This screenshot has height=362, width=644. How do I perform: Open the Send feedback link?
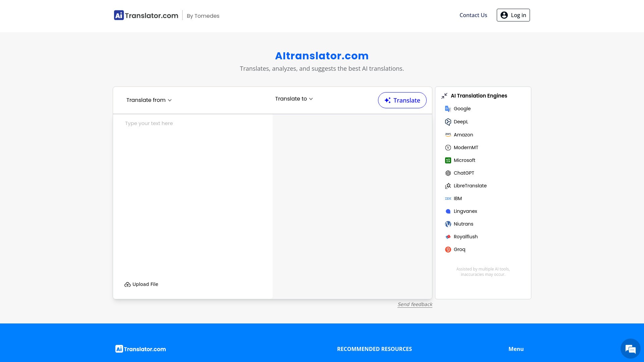tap(415, 304)
